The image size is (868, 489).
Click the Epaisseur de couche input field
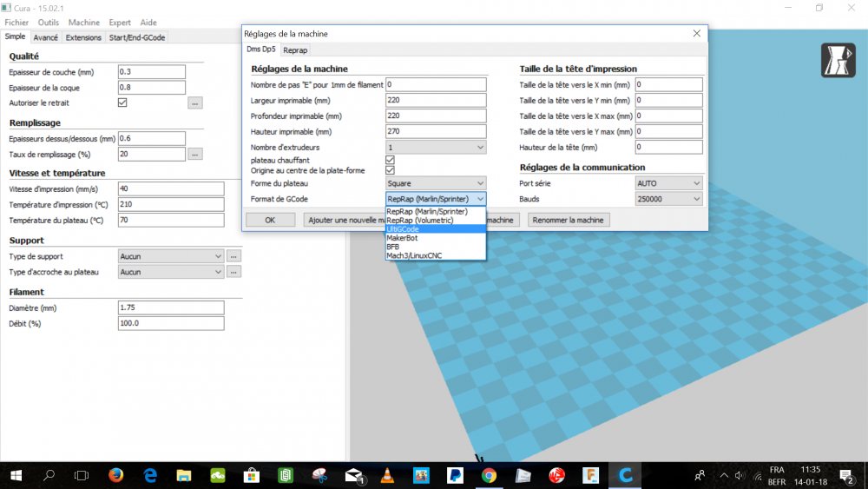pyautogui.click(x=152, y=71)
